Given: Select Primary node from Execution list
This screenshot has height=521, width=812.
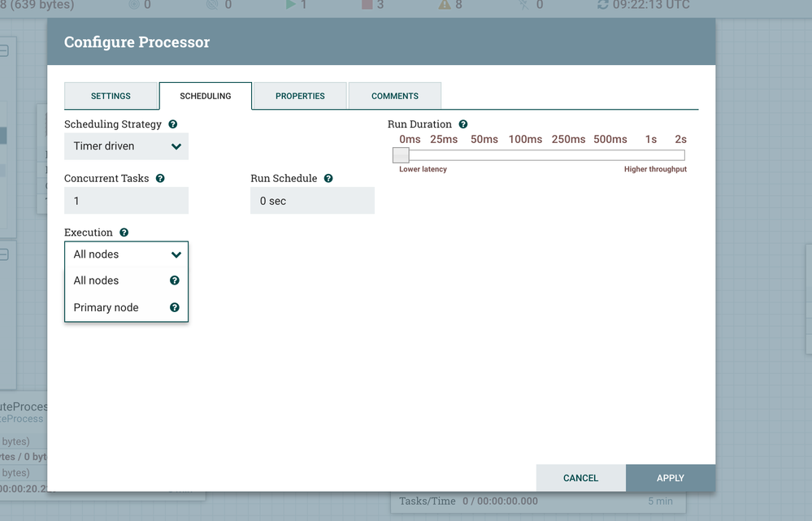Looking at the screenshot, I should point(106,307).
